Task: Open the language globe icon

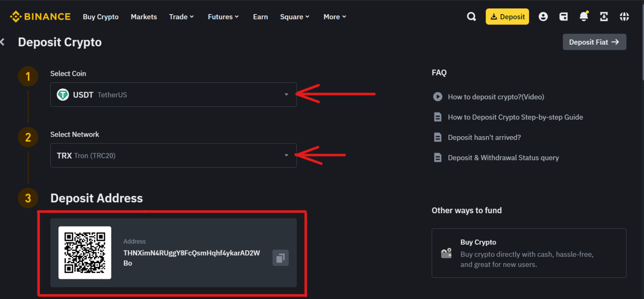Action: coord(624,16)
